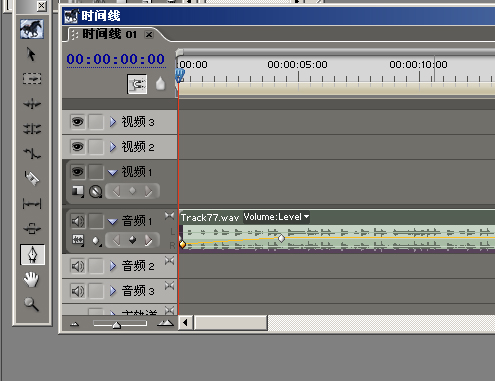Click the timeline zoom slider handle
This screenshot has width=495, height=381.
[116, 325]
